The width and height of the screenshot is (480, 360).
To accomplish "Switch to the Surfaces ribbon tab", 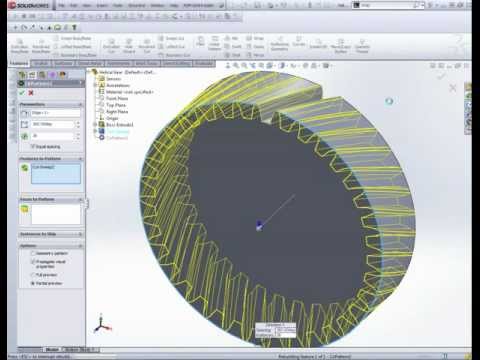I will (64, 63).
